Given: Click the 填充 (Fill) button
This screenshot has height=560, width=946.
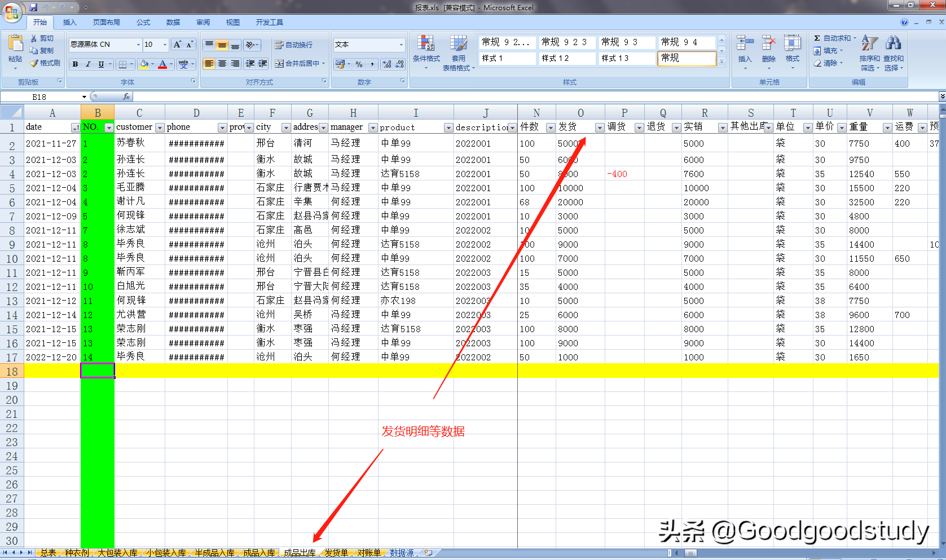Looking at the screenshot, I should [828, 51].
